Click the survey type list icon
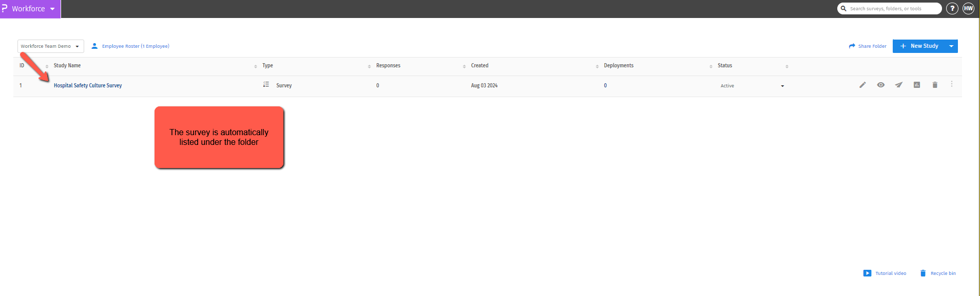This screenshot has width=980, height=296. tap(266, 84)
